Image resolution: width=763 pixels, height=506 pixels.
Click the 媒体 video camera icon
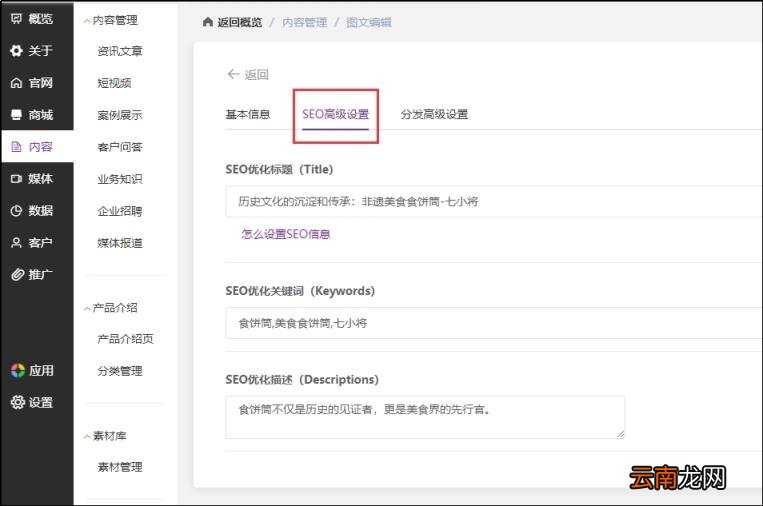[x=17, y=179]
